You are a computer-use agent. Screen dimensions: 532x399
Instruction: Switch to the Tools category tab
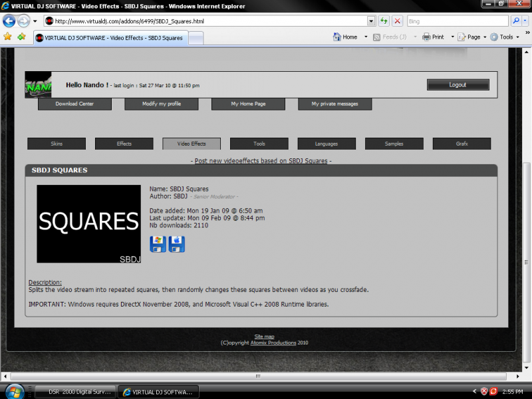click(259, 144)
